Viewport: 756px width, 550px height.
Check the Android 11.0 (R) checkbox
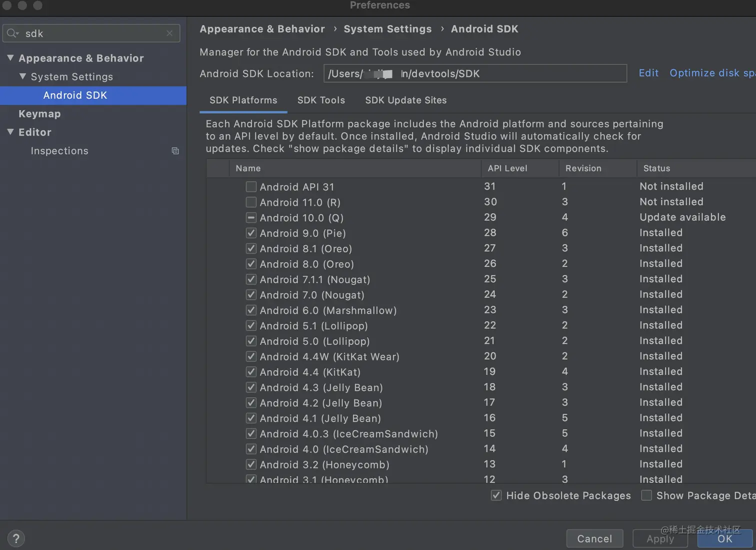click(251, 202)
